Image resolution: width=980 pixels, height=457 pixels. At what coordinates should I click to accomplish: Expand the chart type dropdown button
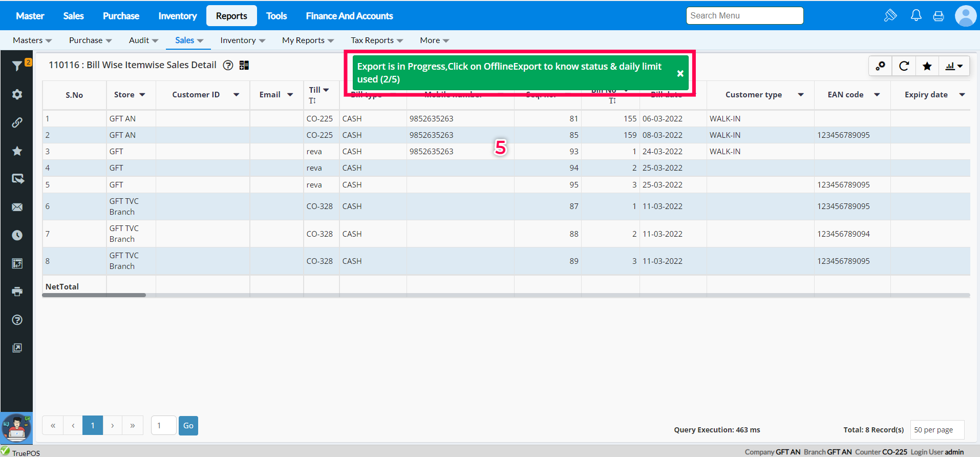click(x=954, y=66)
